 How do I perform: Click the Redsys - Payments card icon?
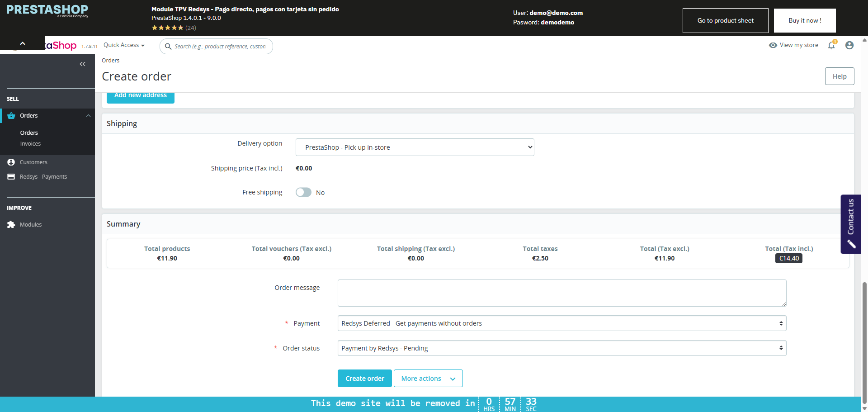pos(11,176)
